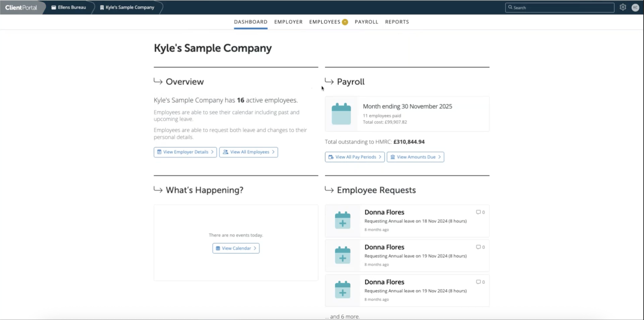
Task: Expand View Employer Details via its chevron
Action: click(213, 152)
